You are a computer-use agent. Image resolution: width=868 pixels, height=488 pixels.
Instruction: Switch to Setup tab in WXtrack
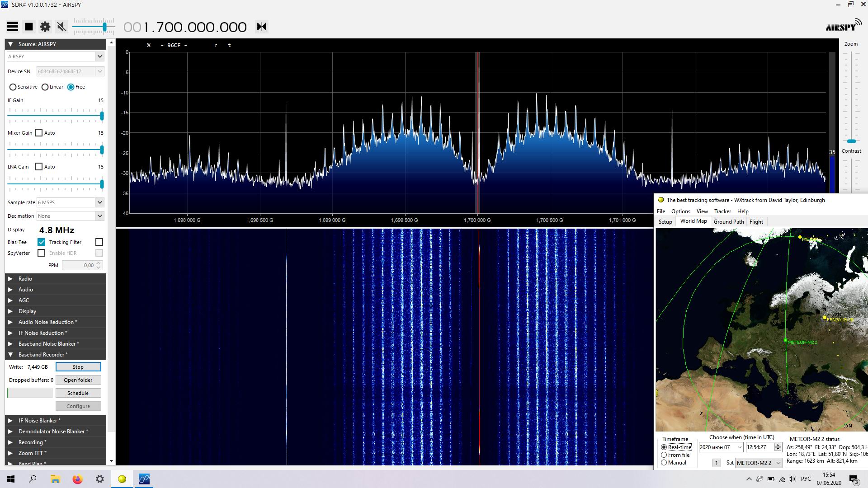coord(665,222)
